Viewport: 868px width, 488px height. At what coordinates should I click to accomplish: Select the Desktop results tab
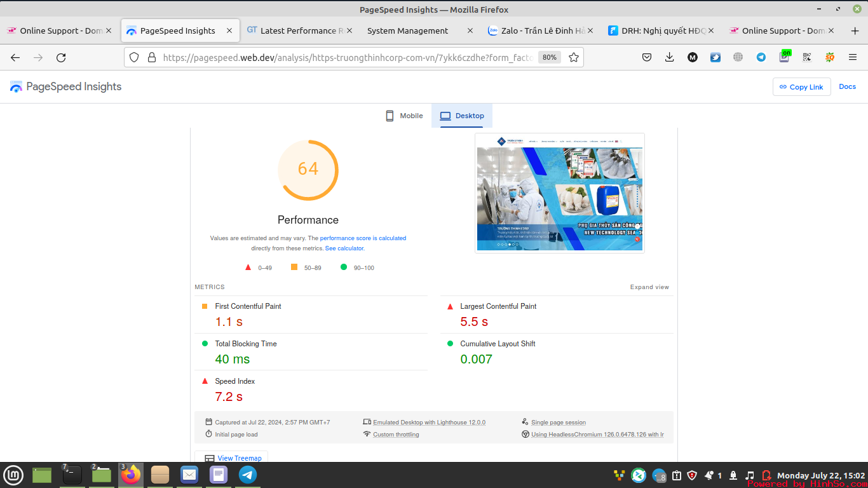pos(462,116)
